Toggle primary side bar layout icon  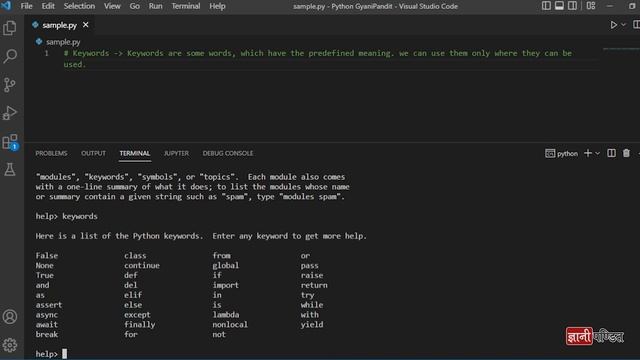546,6
